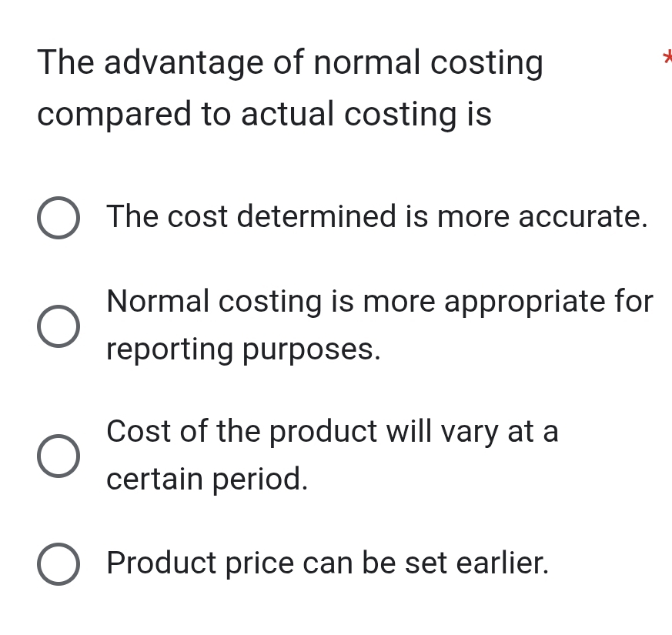Pick the "Product price can be set earlier" radio button
Screen dimensions: 672x635
[58, 564]
